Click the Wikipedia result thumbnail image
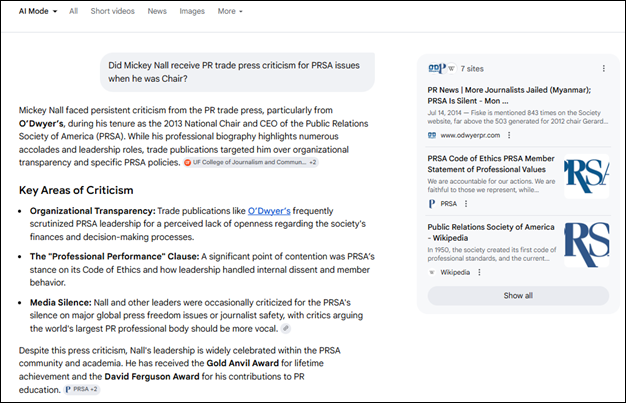 tap(586, 244)
